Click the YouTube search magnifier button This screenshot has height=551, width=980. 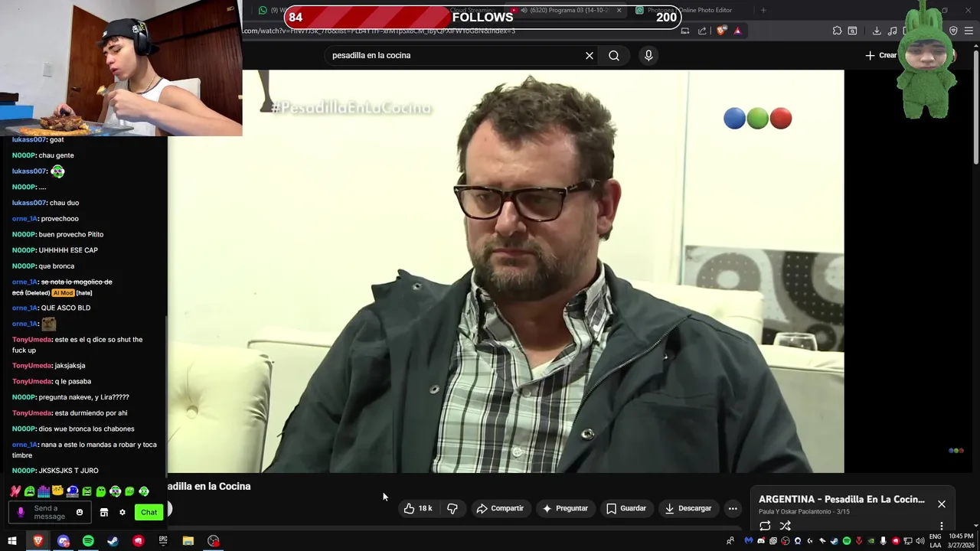(614, 55)
